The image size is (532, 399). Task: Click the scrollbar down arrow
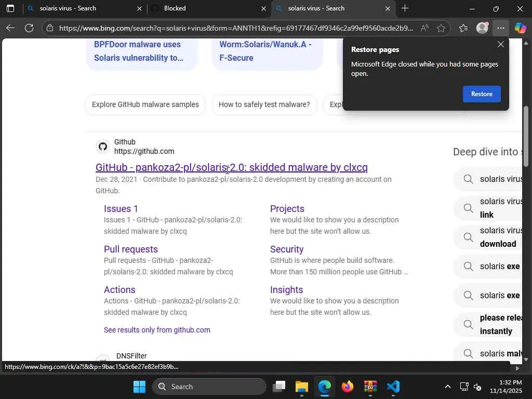click(526, 360)
